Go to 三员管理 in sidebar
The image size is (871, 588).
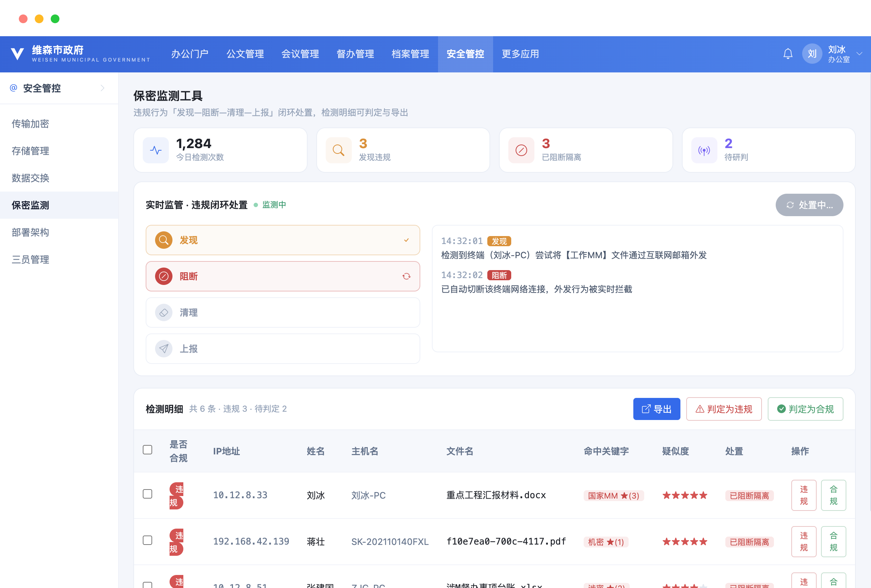[x=59, y=260]
